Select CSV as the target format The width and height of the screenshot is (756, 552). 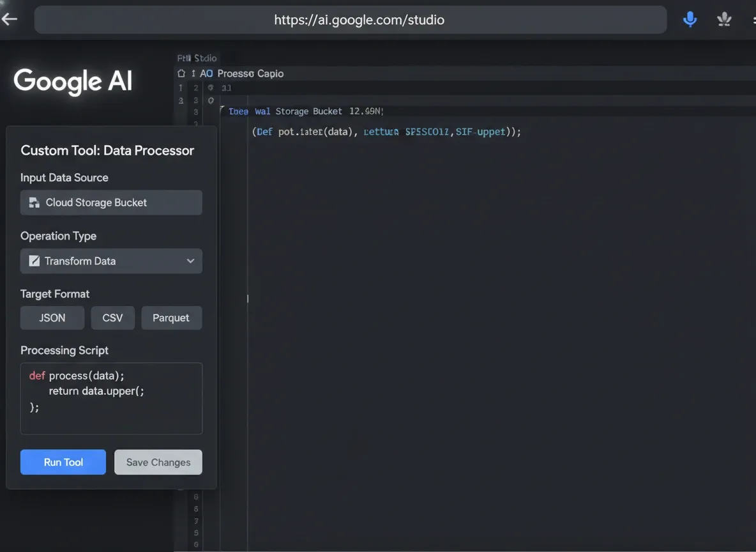pos(112,318)
